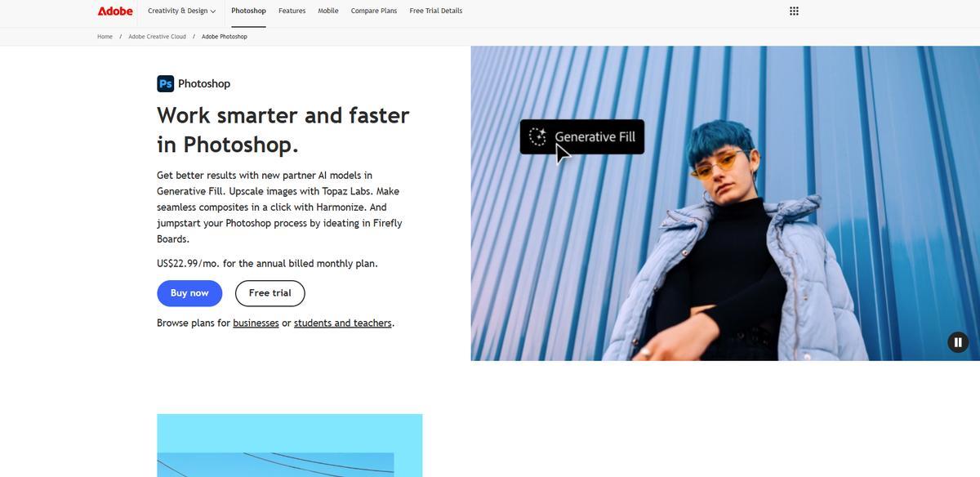Open the Adobe Creative Cloud breadcrumb

[157, 37]
